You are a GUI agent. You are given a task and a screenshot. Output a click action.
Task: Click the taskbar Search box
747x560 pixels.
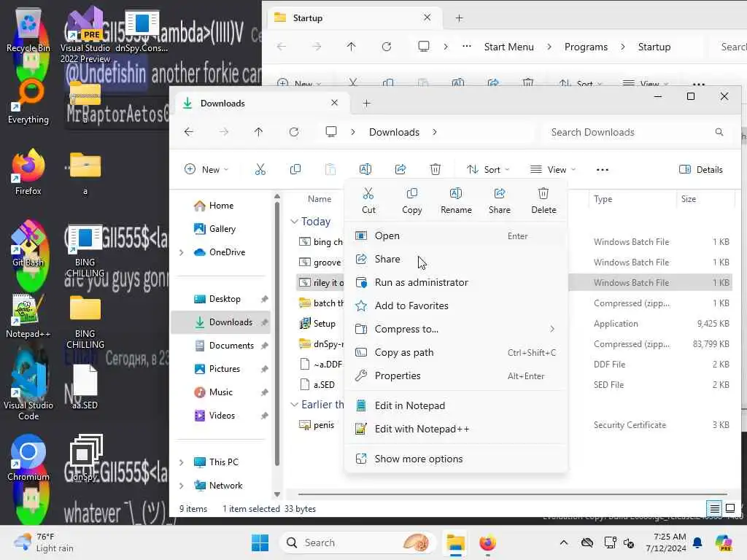click(357, 542)
